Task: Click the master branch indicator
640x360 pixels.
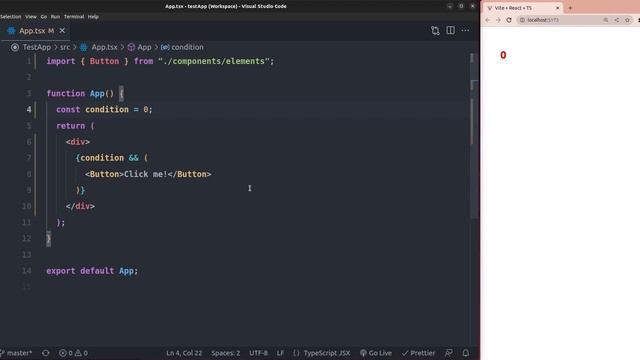Action: pos(16,353)
